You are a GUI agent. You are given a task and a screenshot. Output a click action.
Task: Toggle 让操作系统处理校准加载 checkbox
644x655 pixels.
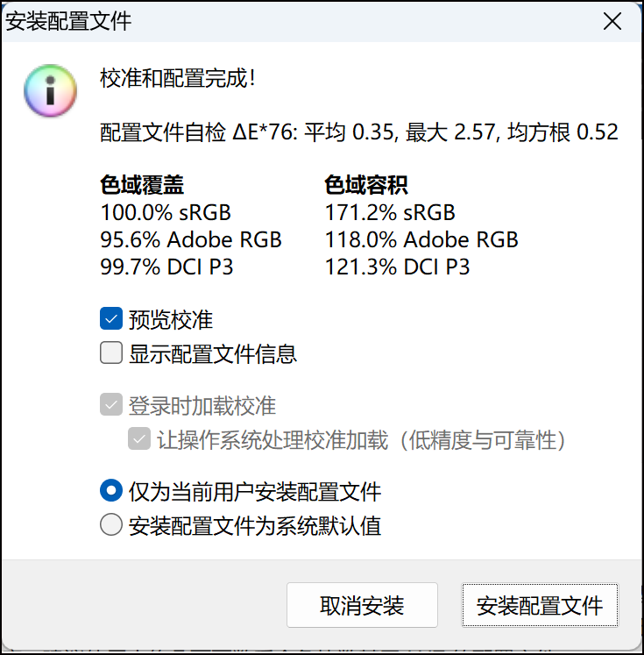pos(139,439)
